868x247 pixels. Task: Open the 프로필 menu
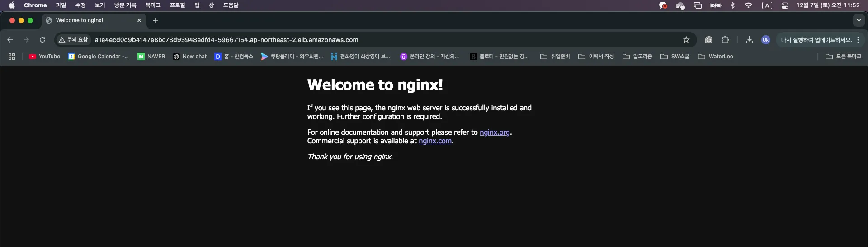[x=177, y=5]
